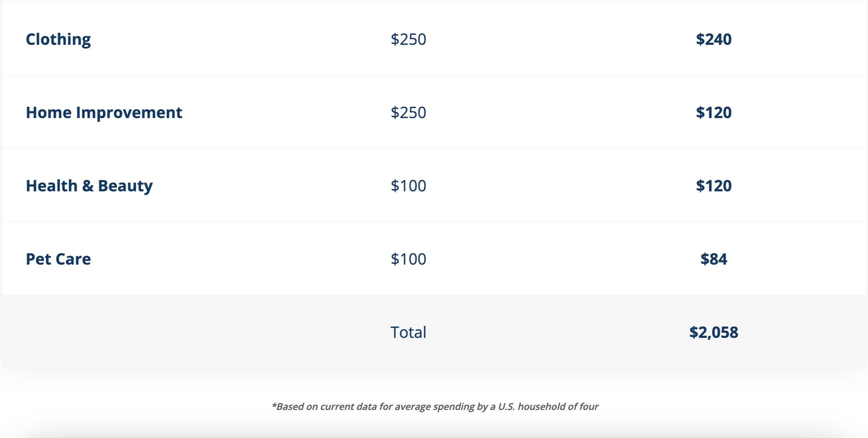
Task: Click the Home Improvement row label
Action: click(104, 113)
